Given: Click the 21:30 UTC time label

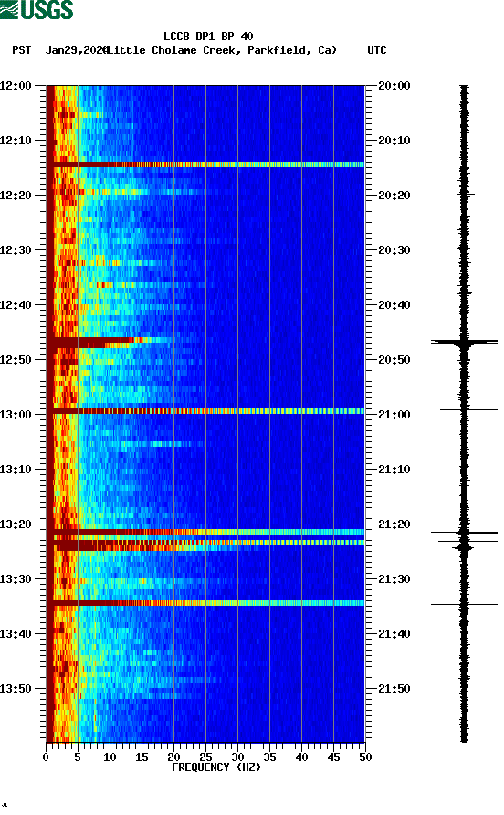Looking at the screenshot, I should (x=394, y=579).
